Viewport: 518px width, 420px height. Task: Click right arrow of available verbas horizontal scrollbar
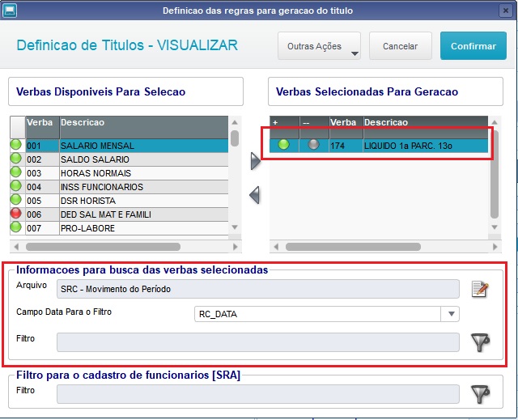[x=236, y=247]
